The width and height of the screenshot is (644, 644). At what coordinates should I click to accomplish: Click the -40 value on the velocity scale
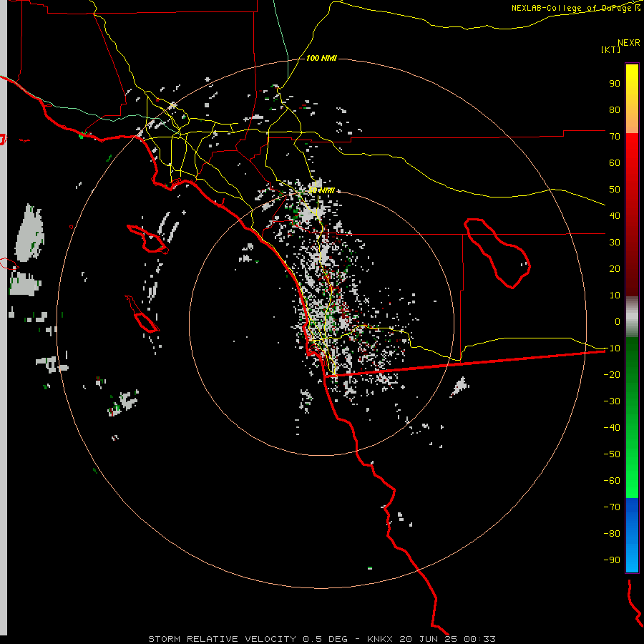coord(612,428)
